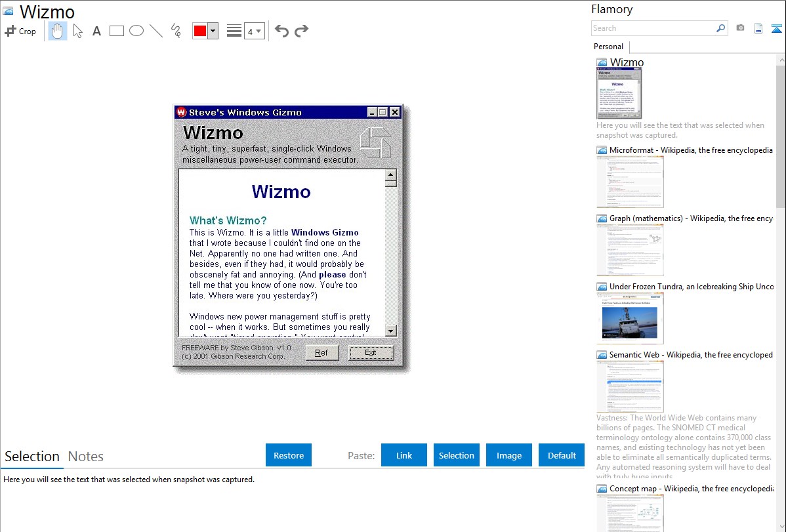Pick the ellipse shape tool
786x532 pixels.
136,31
